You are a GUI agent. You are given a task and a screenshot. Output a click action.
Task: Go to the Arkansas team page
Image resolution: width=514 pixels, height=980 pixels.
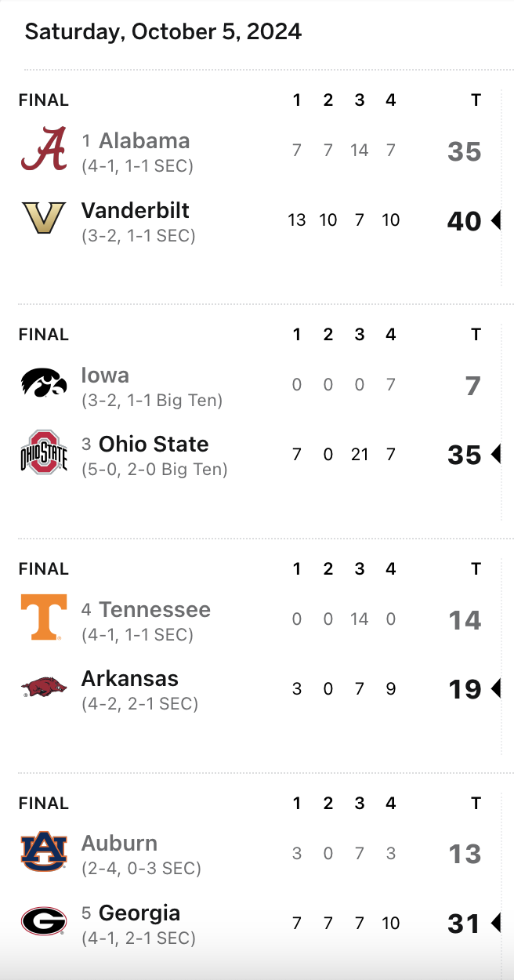(130, 678)
